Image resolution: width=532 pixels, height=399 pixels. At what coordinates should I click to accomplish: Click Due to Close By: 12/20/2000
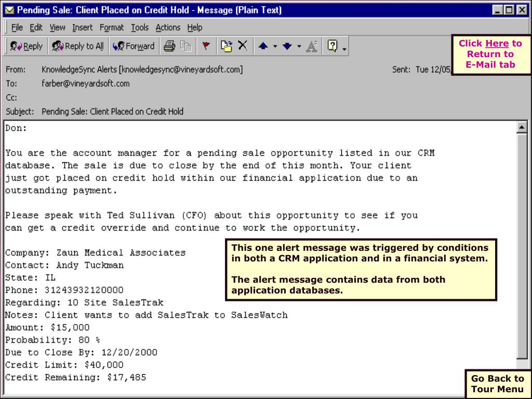tap(81, 353)
